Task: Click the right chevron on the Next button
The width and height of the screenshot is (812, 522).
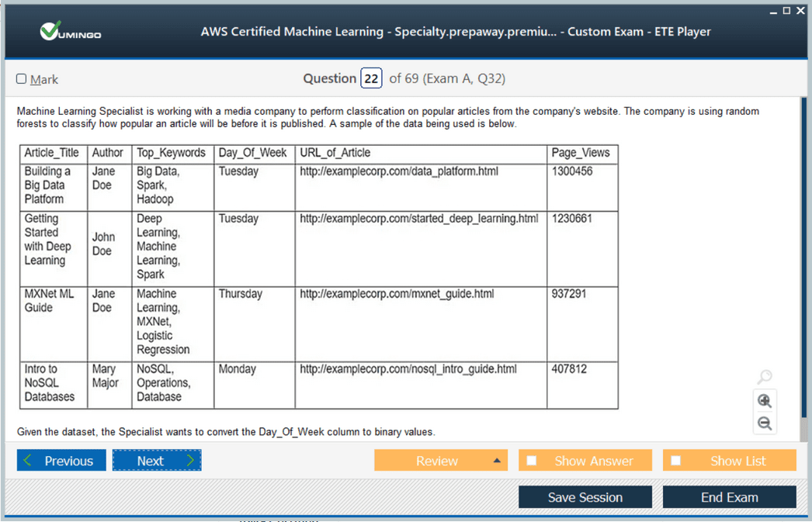Action: pyautogui.click(x=190, y=461)
